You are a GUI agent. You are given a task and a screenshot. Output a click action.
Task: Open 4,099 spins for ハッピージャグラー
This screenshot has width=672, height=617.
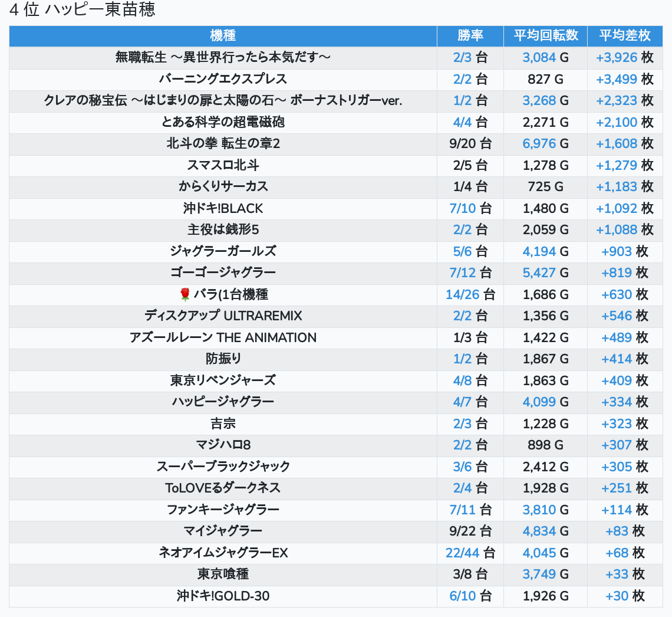click(539, 402)
